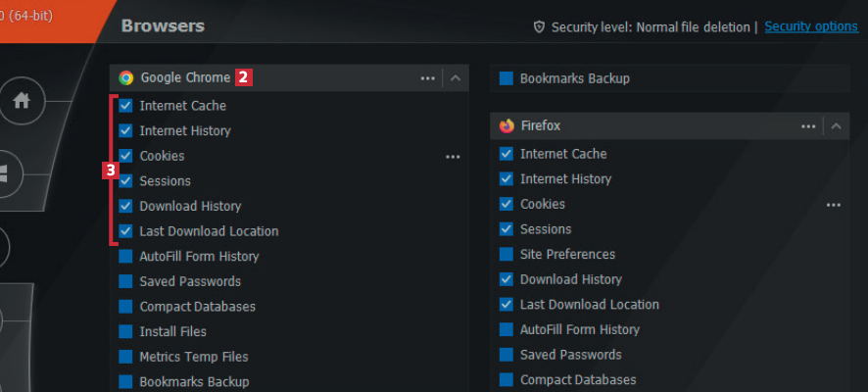Collapse the Google Chrome section
868x392 pixels.
456,77
